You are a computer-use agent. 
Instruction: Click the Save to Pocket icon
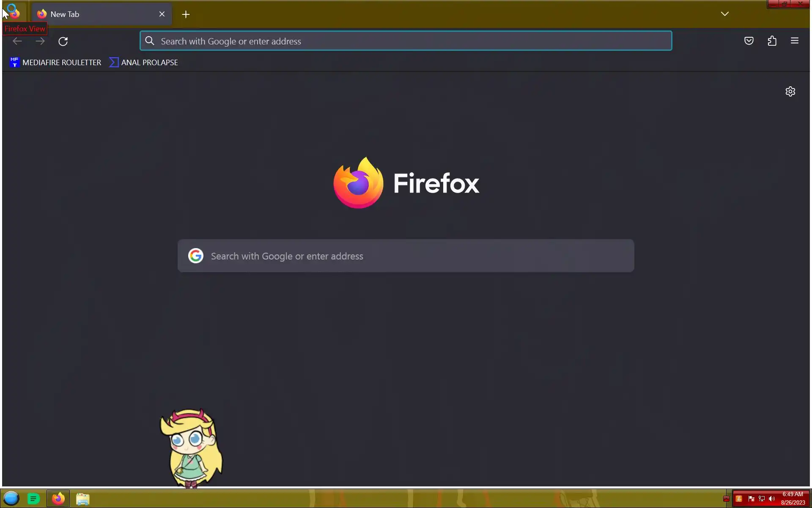tap(749, 41)
